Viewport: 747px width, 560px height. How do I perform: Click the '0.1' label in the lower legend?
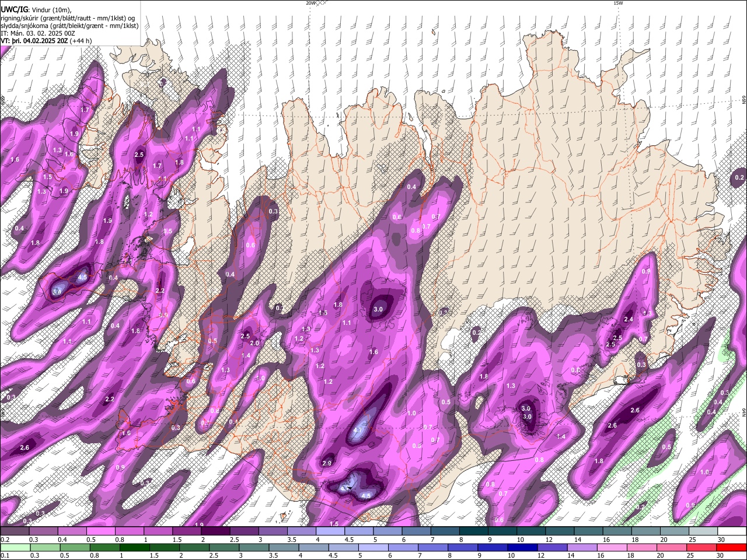coord(5,555)
